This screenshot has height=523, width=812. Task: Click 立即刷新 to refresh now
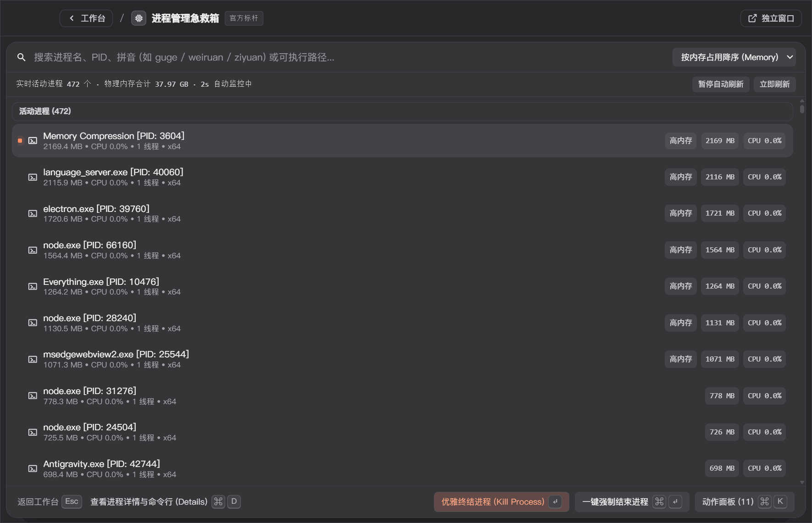click(774, 84)
